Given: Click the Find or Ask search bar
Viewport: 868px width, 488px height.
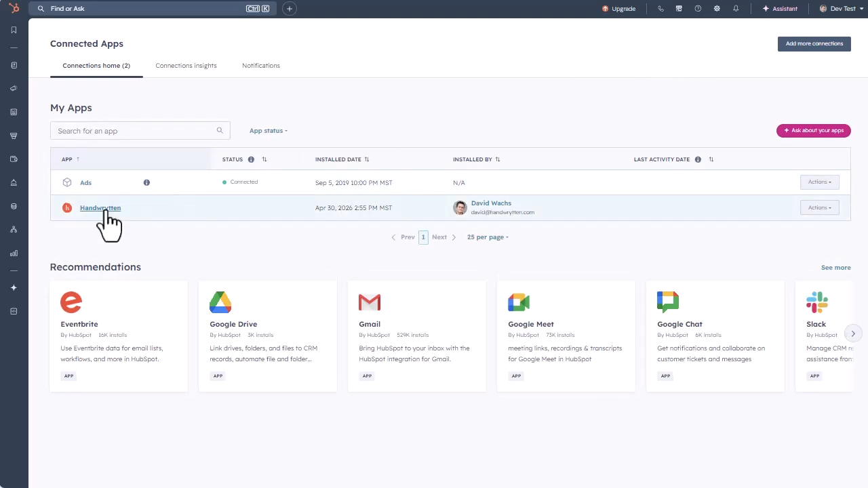Looking at the screenshot, I should coord(153,9).
